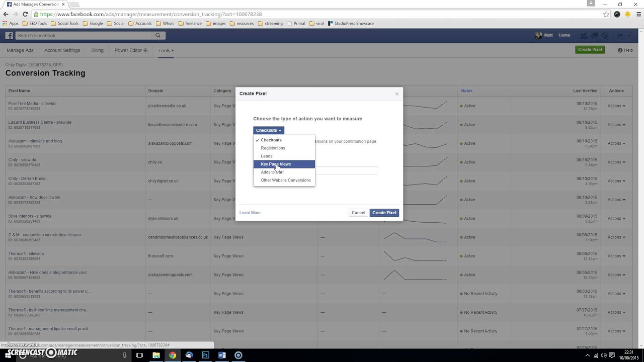Open Photoshop from the taskbar
The width and height of the screenshot is (644, 362).
[205, 355]
